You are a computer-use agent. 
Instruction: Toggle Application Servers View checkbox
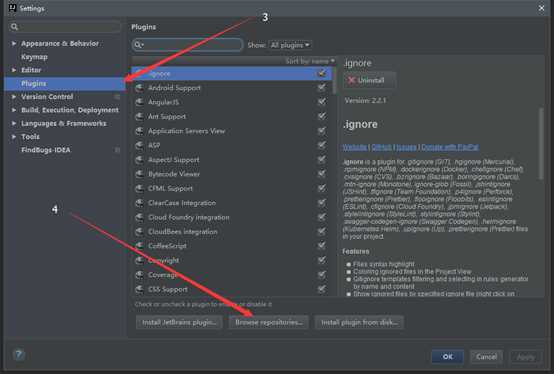point(322,131)
